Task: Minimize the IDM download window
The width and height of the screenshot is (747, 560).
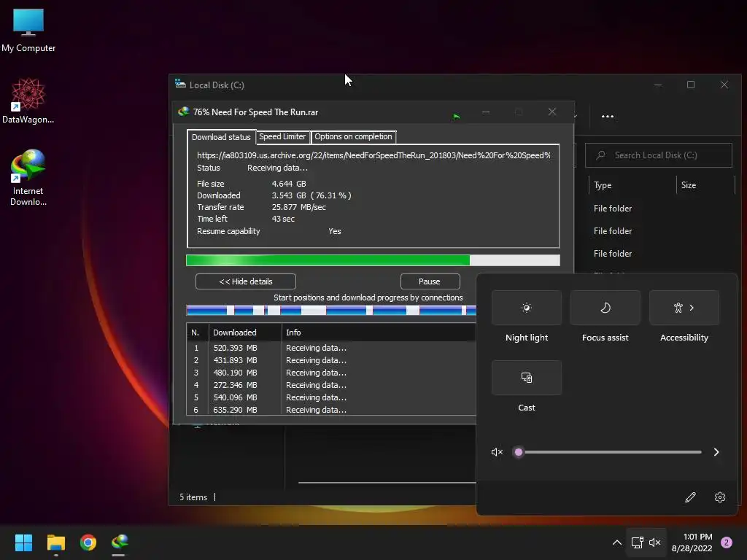Action: click(486, 112)
